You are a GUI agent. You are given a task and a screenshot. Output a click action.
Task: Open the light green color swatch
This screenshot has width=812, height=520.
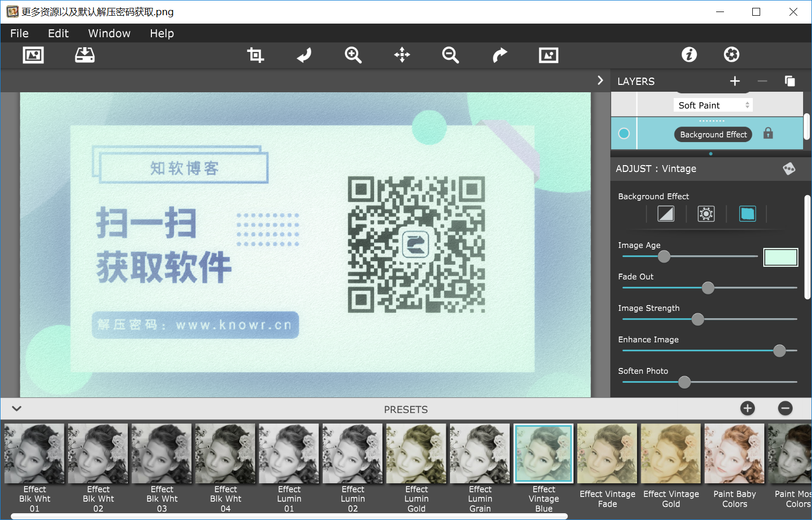tap(781, 257)
